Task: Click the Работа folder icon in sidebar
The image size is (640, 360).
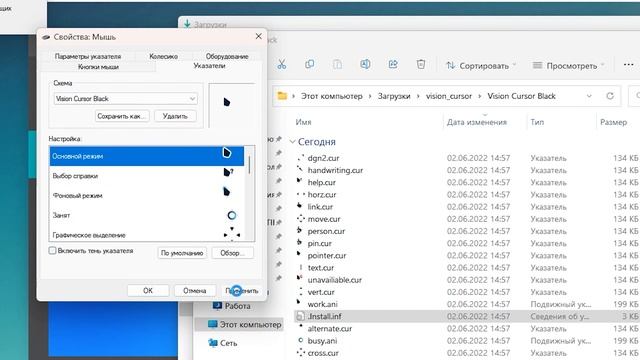Action: [218, 306]
